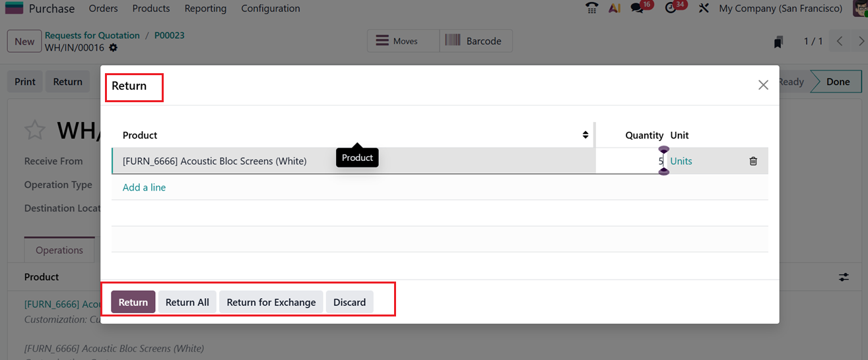Click the Unit column header
Image resolution: width=868 pixels, height=360 pixels.
click(679, 135)
